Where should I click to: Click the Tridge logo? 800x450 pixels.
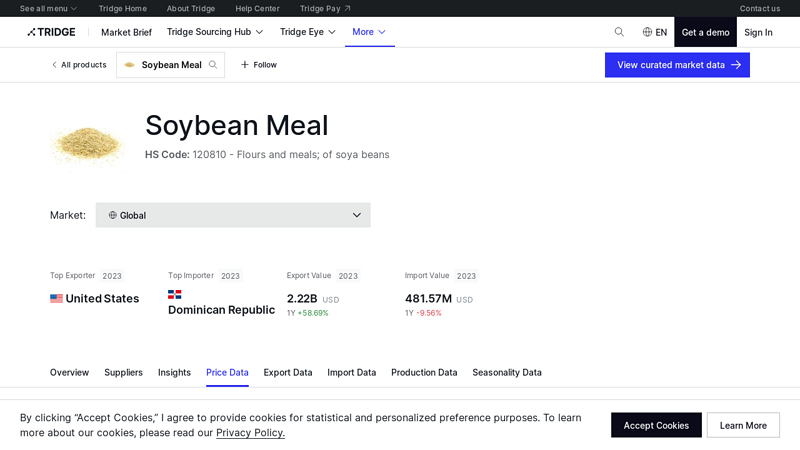click(x=52, y=32)
